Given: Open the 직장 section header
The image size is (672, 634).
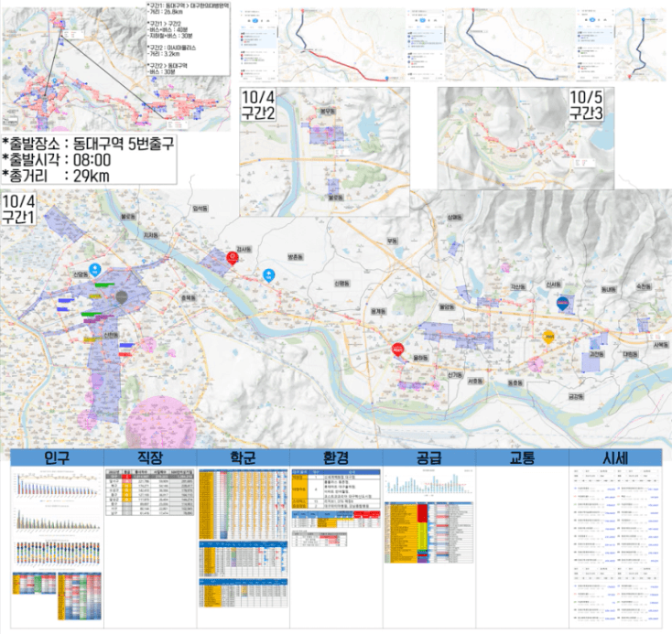Looking at the screenshot, I should [x=150, y=457].
